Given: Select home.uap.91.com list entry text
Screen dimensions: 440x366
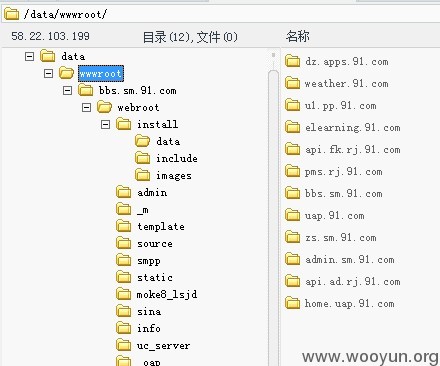Looking at the screenshot, I should point(349,303).
